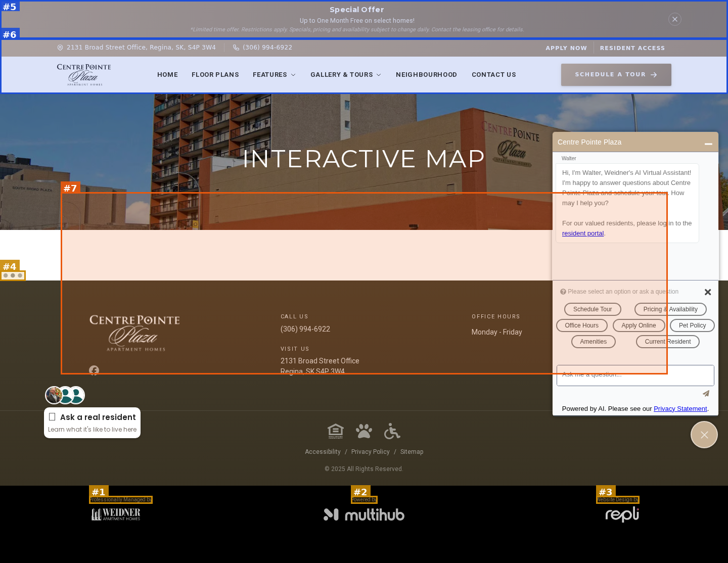728x563 pixels.
Task: Open the Accessibility footer link
Action: (323, 452)
